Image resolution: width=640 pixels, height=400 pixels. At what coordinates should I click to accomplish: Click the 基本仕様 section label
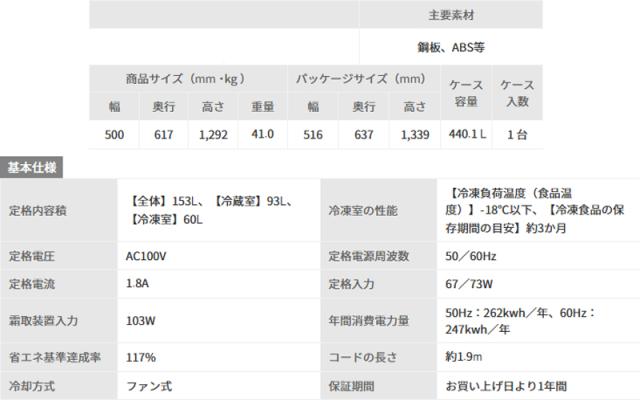pos(31,167)
